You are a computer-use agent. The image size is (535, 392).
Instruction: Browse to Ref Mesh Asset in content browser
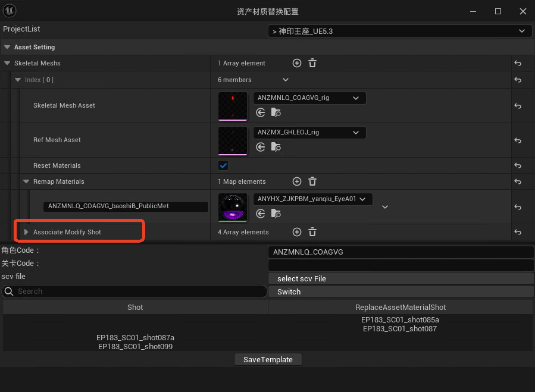[276, 147]
